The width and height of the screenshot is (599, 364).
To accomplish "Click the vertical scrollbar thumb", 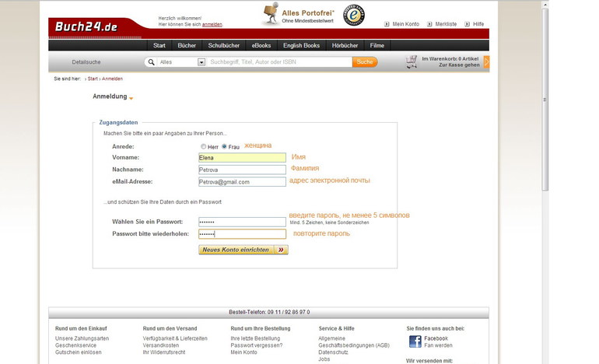I will pos(545,100).
